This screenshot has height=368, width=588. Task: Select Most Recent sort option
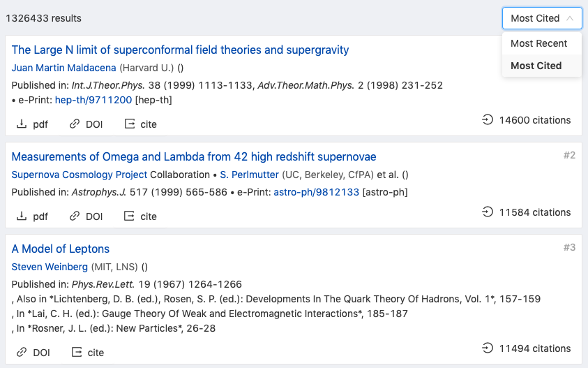pos(539,43)
